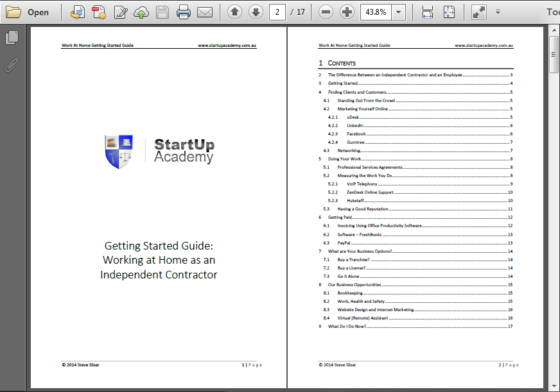
Task: Jump to the 'oDesk' contents entry
Action: tap(421, 117)
